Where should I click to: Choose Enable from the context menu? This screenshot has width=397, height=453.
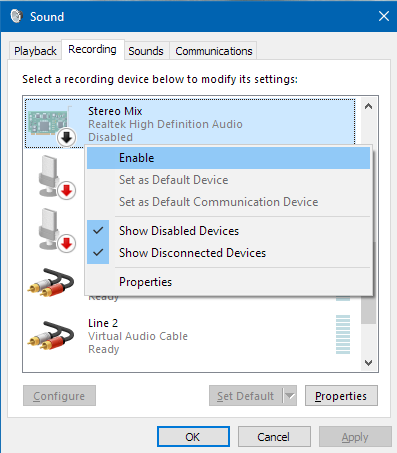(x=228, y=158)
